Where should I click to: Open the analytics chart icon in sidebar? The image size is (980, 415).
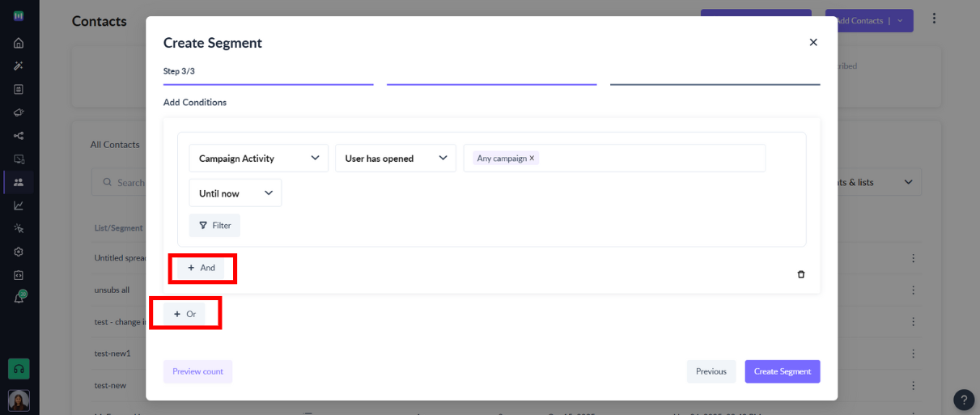(19, 205)
